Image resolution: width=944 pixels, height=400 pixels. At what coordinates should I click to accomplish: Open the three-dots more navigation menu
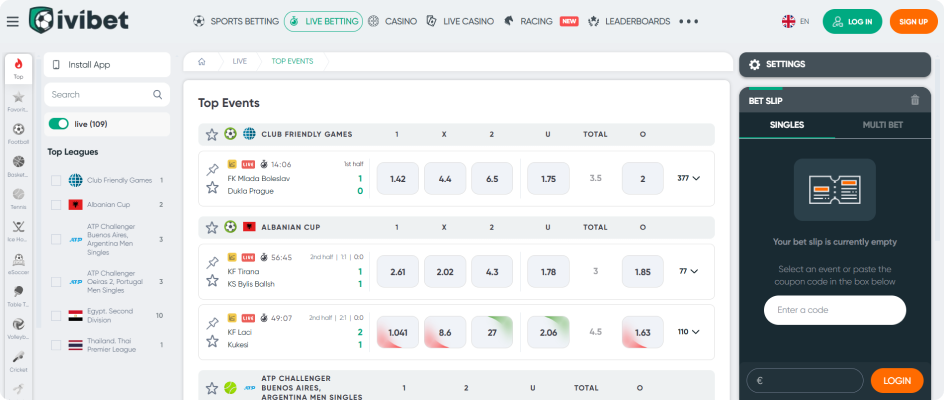(x=689, y=22)
